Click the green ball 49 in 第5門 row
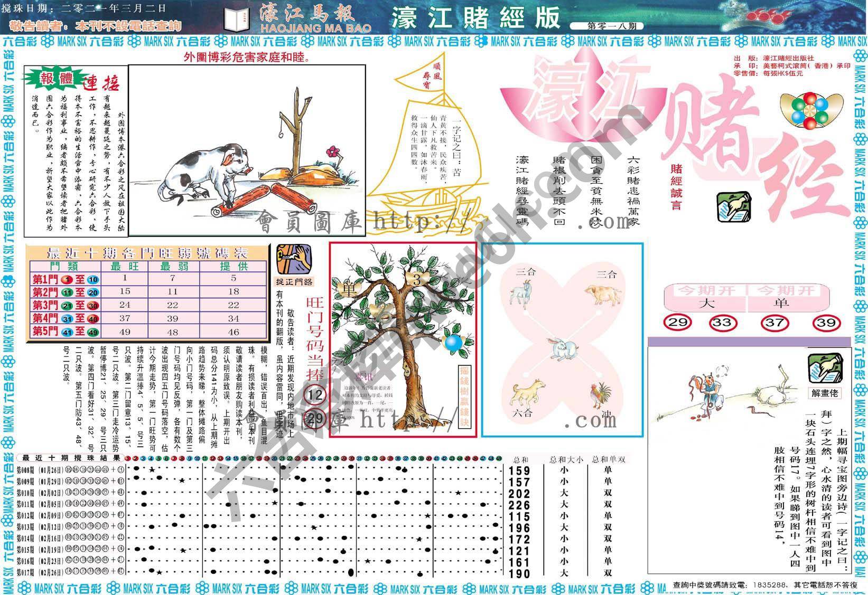Viewport: 868px width, 595px height. (93, 332)
